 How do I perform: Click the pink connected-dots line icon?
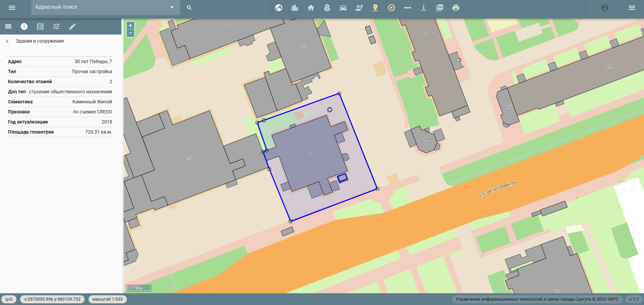click(x=408, y=8)
